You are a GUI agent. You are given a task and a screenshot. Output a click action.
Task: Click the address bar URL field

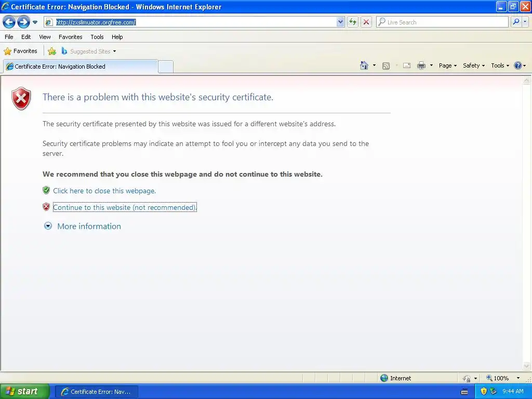tap(195, 22)
